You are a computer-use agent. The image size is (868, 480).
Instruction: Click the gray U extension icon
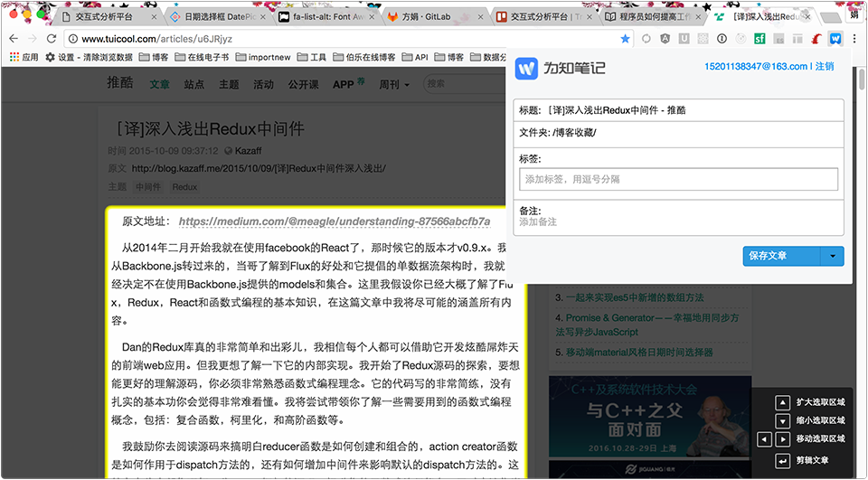tap(684, 39)
